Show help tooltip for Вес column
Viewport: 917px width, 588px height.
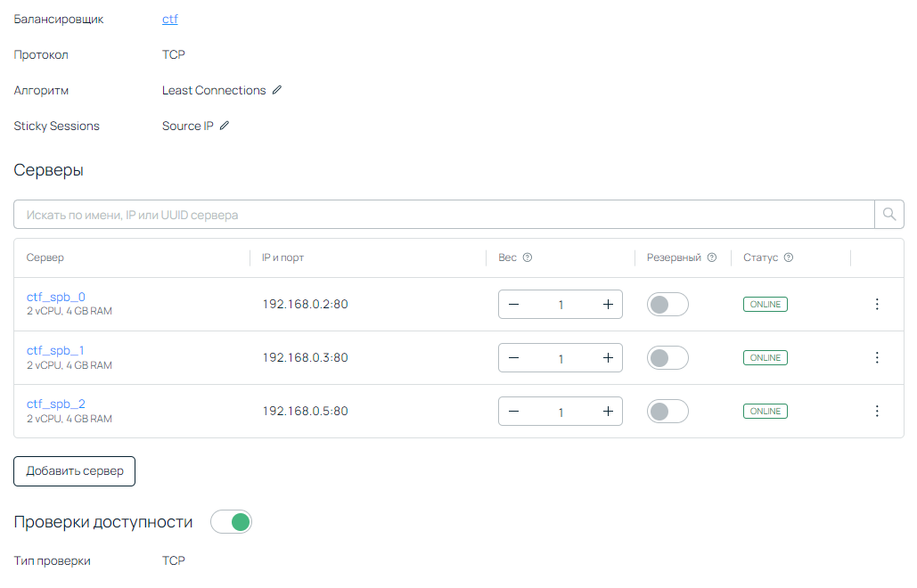[x=528, y=257]
